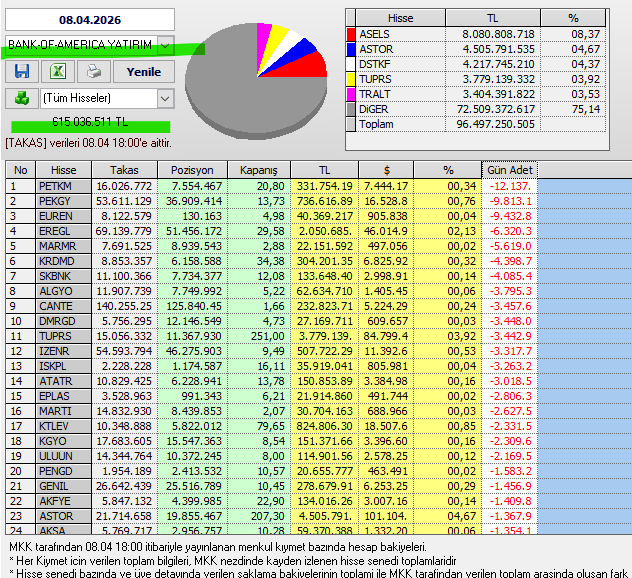Click the Hisse header in summary table
This screenshot has height=578, width=632.
point(400,18)
